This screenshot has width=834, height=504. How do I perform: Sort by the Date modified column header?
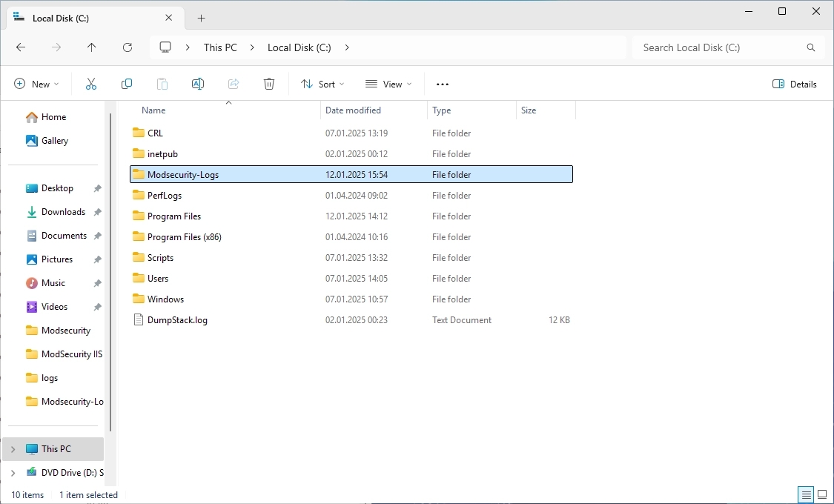(353, 110)
